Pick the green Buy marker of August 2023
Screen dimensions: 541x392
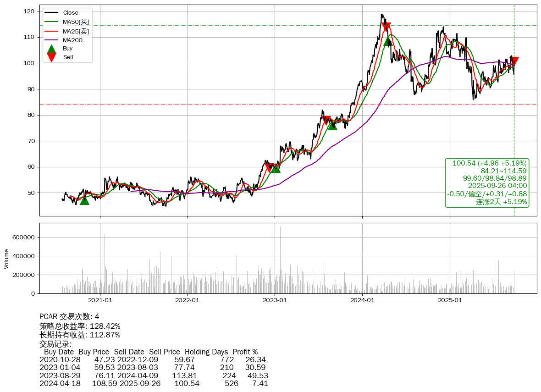(x=332, y=125)
